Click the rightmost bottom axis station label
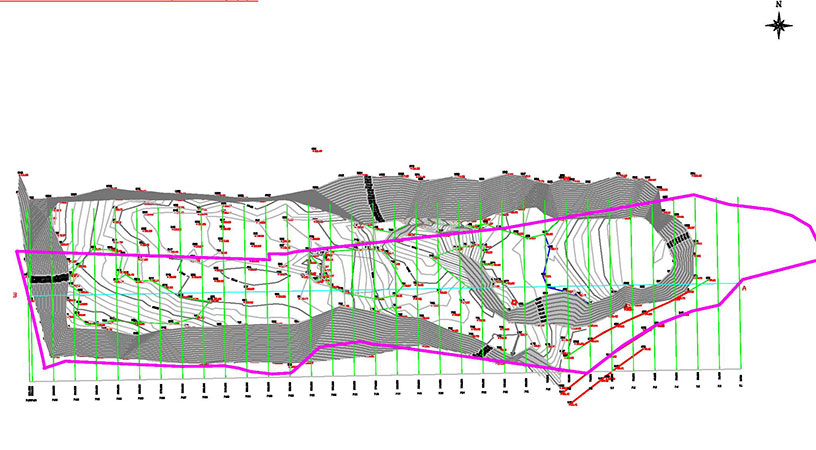Viewport: 816px width, 450px height. click(739, 380)
